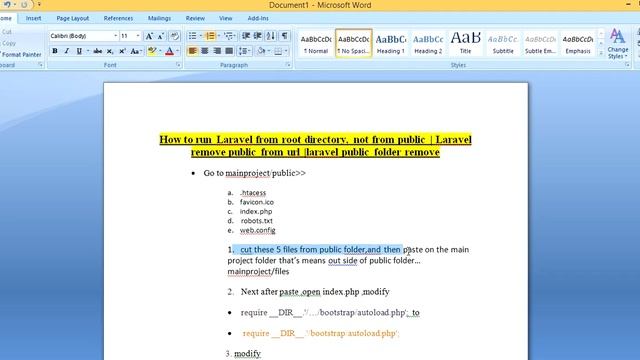Click Format Painter button
The width and height of the screenshot is (640, 360).
[21, 54]
